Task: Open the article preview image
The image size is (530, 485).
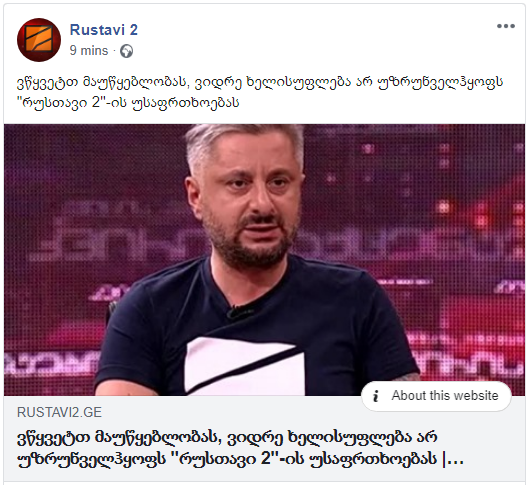Action: [264, 260]
